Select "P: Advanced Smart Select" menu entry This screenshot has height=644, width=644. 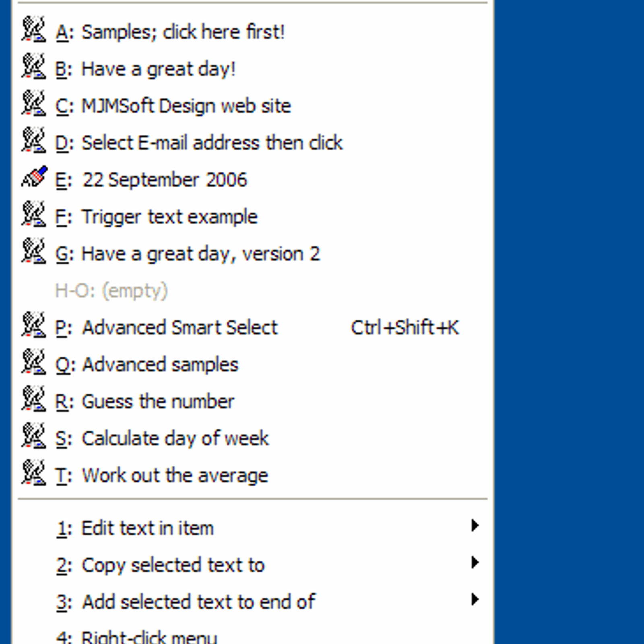click(179, 327)
